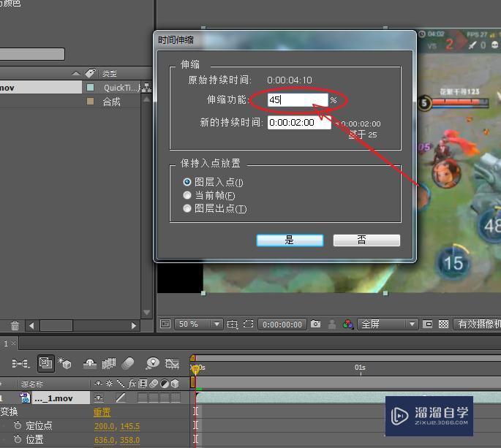
Task: Toggle hide shy layers timeline button
Action: (90, 363)
